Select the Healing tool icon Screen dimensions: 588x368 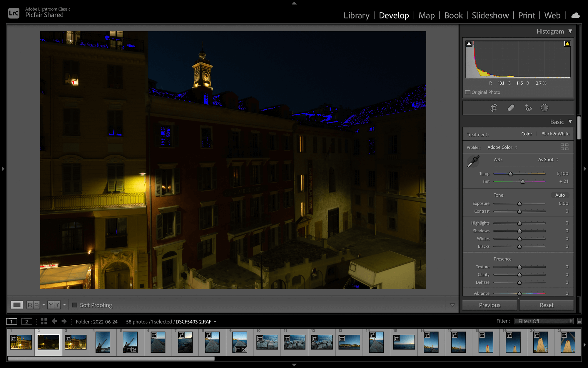click(511, 108)
